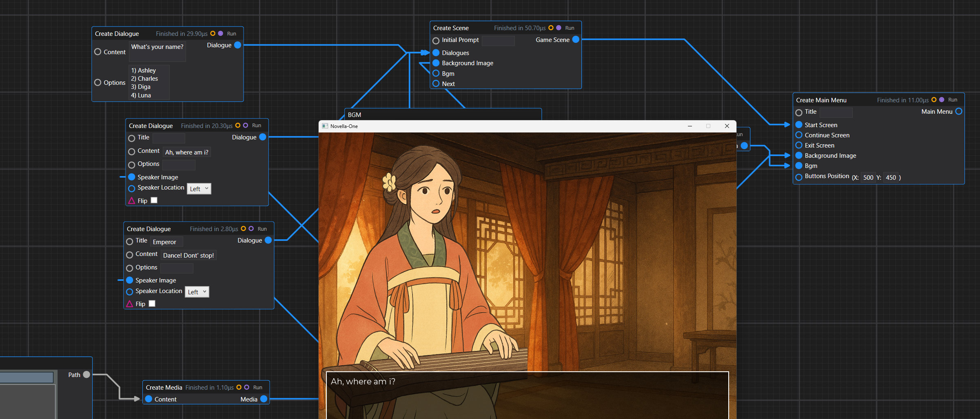Click the Title field on Create Main Menu
The height and width of the screenshot is (419, 980).
836,112
